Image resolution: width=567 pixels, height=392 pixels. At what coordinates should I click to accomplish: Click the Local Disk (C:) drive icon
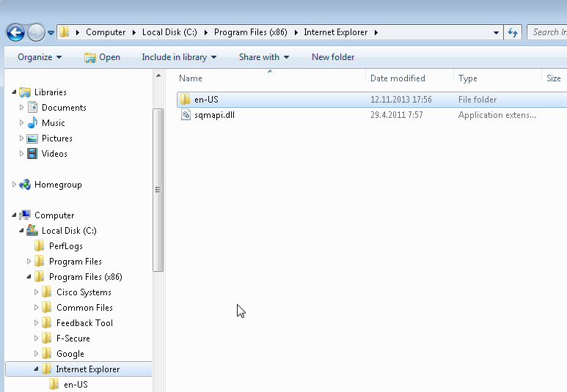point(32,230)
